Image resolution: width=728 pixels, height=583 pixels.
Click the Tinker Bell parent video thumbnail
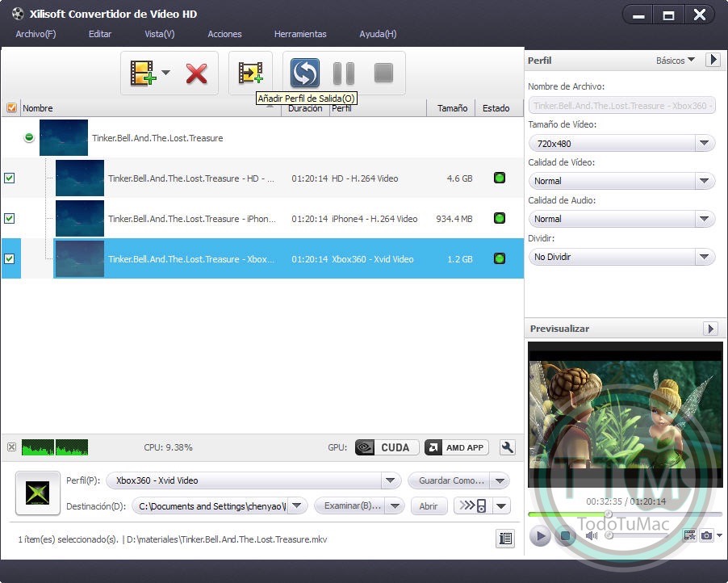(x=64, y=137)
